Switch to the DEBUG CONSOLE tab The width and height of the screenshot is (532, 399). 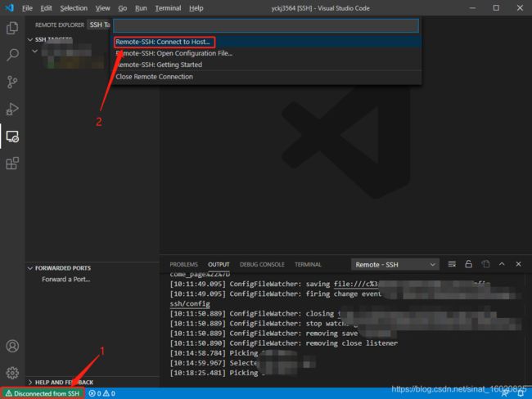tap(262, 264)
